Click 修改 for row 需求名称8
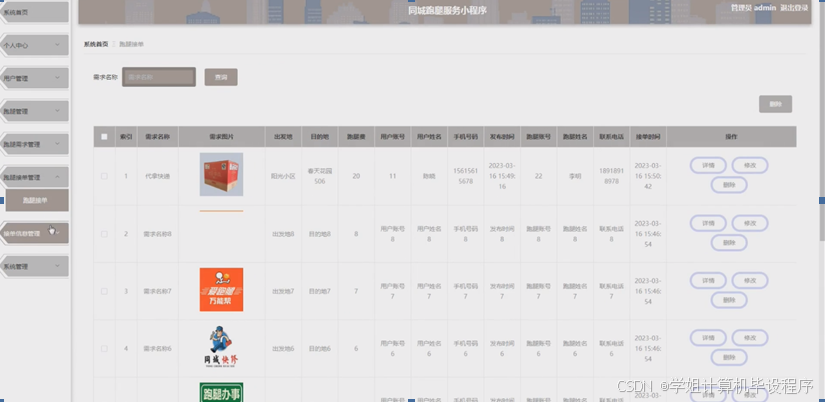This screenshot has width=825, height=402. pyautogui.click(x=750, y=223)
